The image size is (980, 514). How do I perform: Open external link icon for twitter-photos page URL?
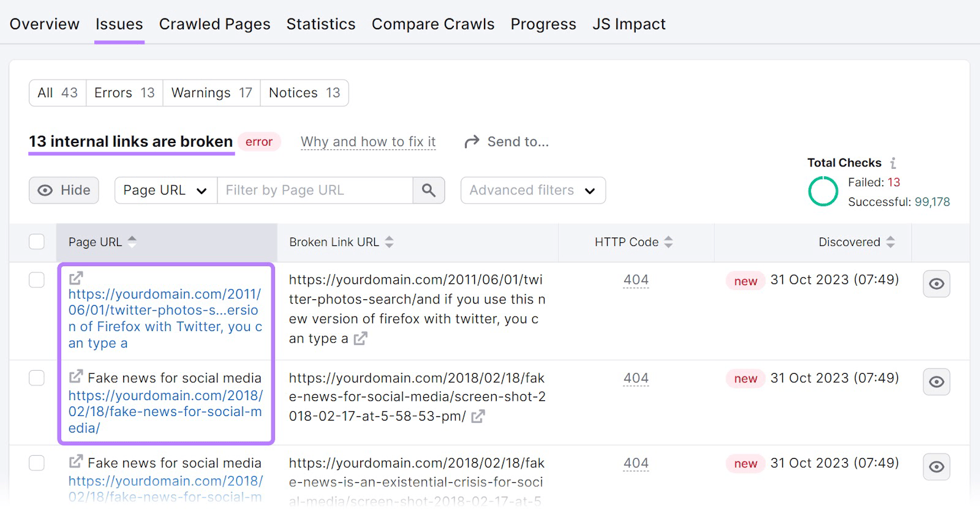click(x=76, y=278)
